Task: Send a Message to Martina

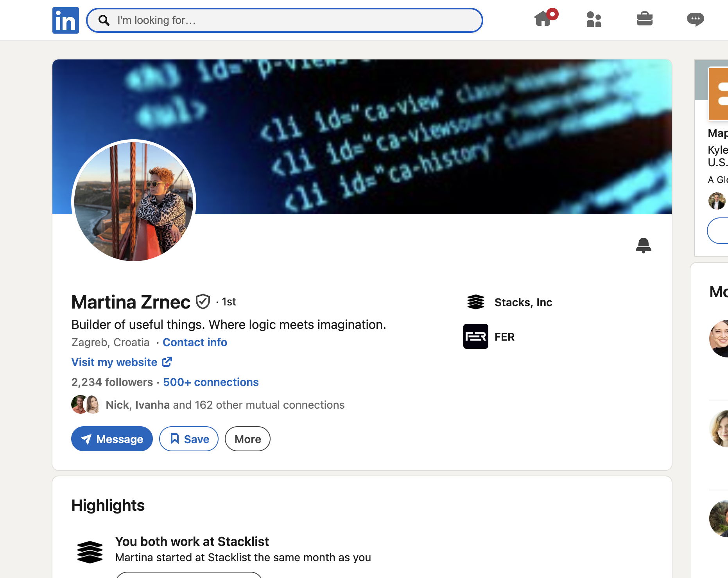Action: tap(112, 439)
